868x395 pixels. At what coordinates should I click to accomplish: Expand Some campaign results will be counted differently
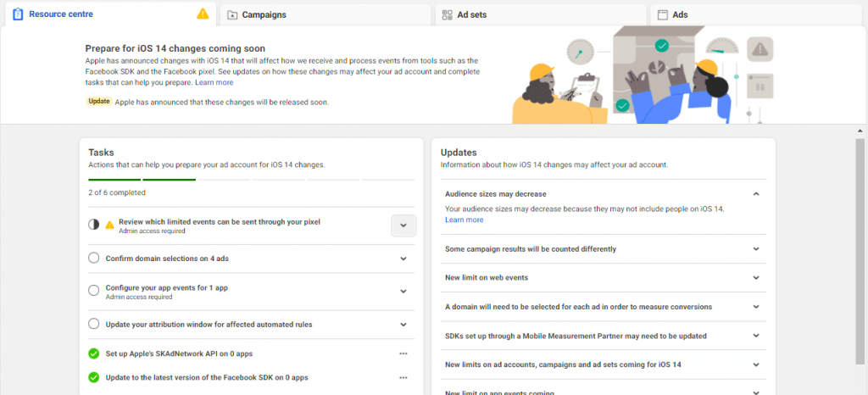pos(756,249)
